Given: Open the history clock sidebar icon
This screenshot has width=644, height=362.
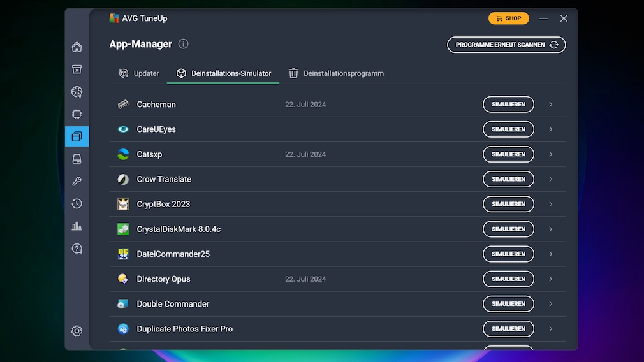Looking at the screenshot, I should pos(77,203).
